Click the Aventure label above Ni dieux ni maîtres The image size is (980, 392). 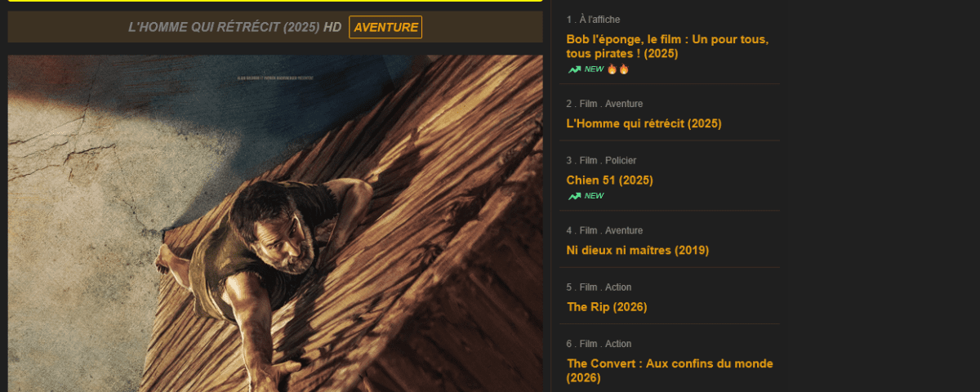pyautogui.click(x=624, y=230)
